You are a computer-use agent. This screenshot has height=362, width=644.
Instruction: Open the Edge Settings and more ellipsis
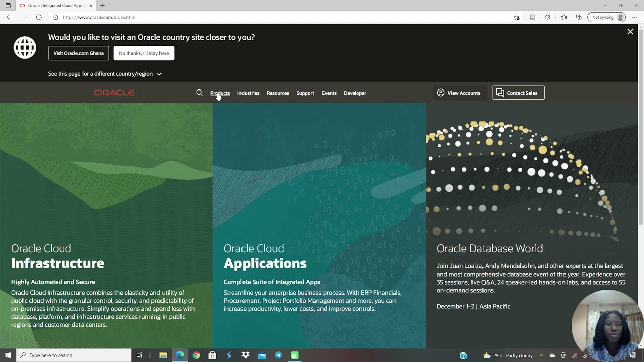[x=634, y=17]
